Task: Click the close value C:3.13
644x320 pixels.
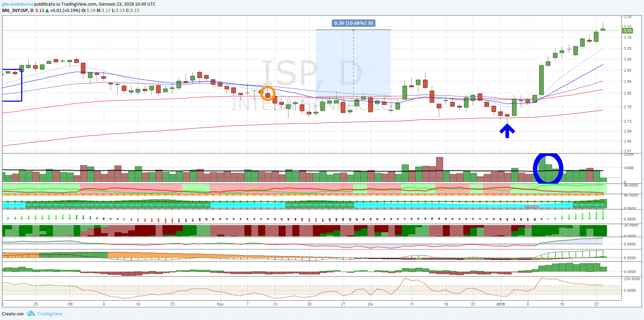Action: click(x=132, y=11)
